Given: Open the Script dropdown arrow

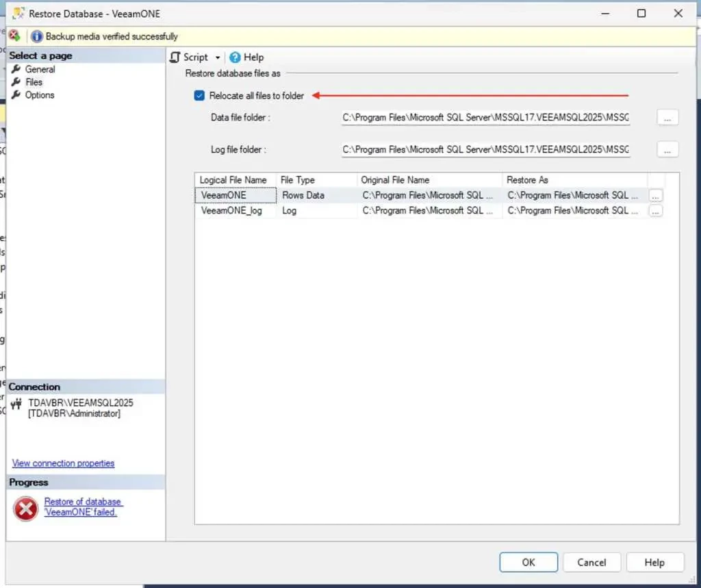Looking at the screenshot, I should tap(218, 57).
